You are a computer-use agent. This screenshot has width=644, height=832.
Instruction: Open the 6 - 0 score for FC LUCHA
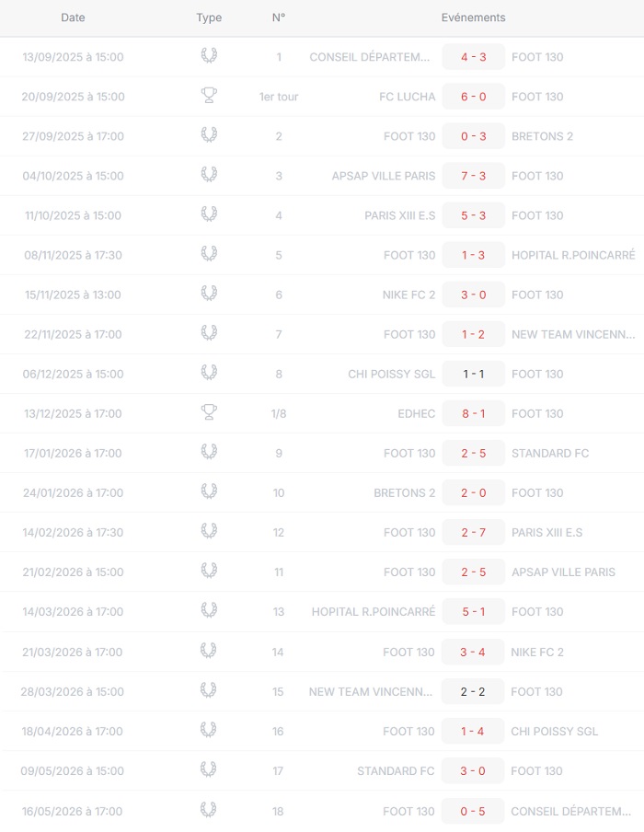[x=473, y=97]
